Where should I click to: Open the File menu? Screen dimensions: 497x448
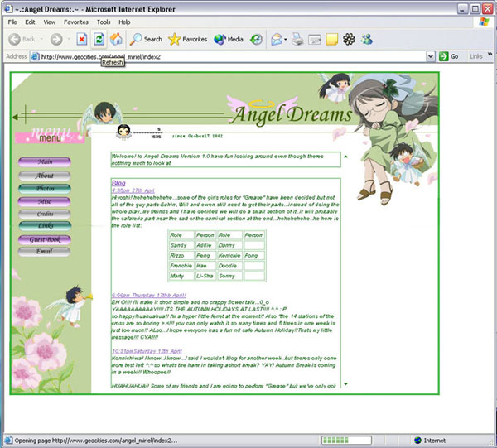pos(12,22)
